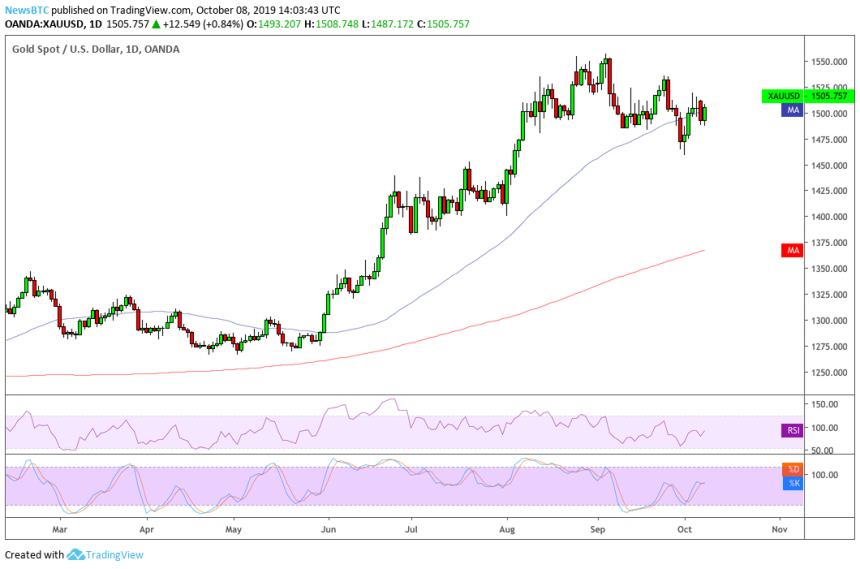Click the blue MA label badge
The height and width of the screenshot is (569, 860).
[793, 110]
